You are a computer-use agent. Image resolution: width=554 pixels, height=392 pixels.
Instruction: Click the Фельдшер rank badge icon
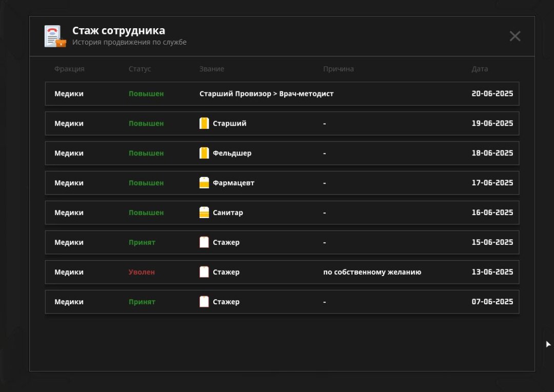coord(204,153)
